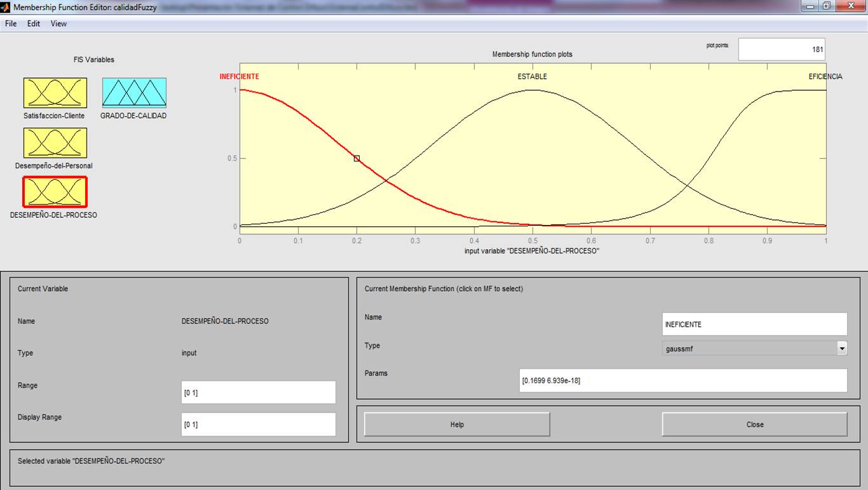Click the Satisfaccion-Cliente variable label

coord(55,116)
